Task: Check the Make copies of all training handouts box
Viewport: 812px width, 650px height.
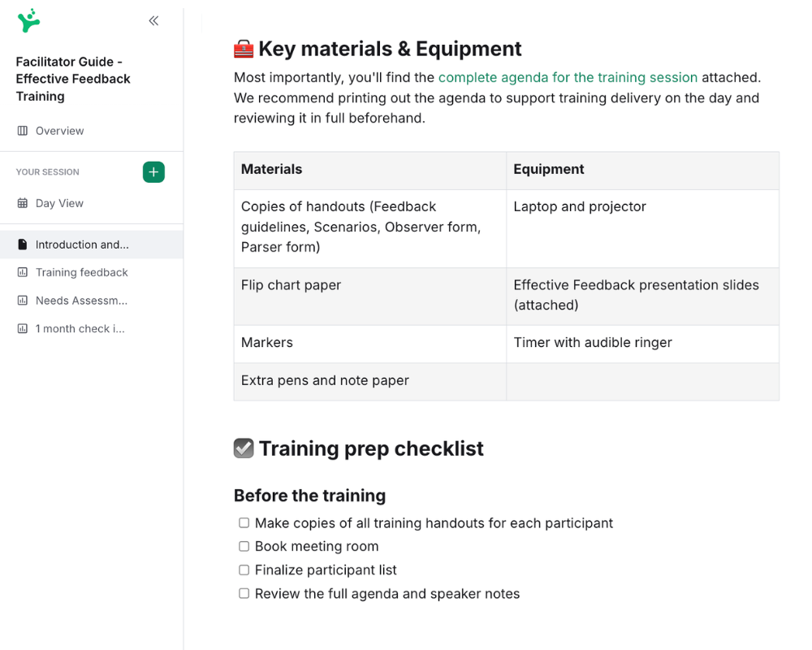Action: click(244, 523)
